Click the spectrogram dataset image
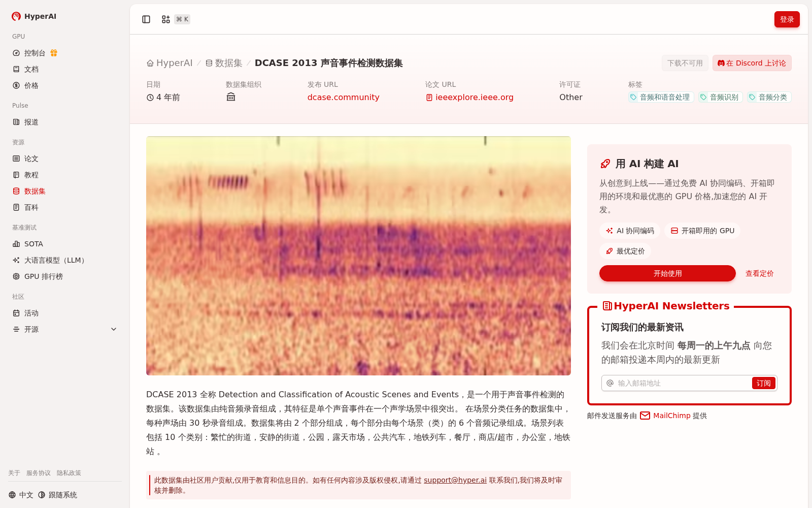 click(x=358, y=256)
